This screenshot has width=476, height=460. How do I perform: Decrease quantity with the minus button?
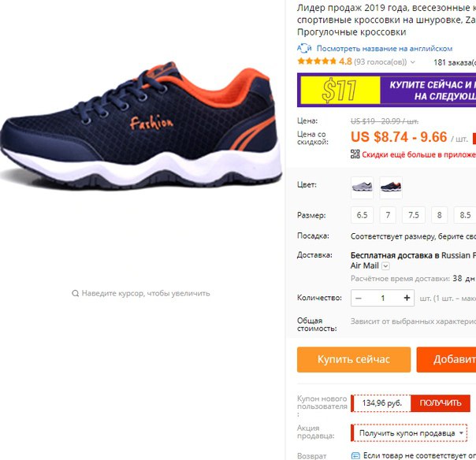(x=359, y=299)
